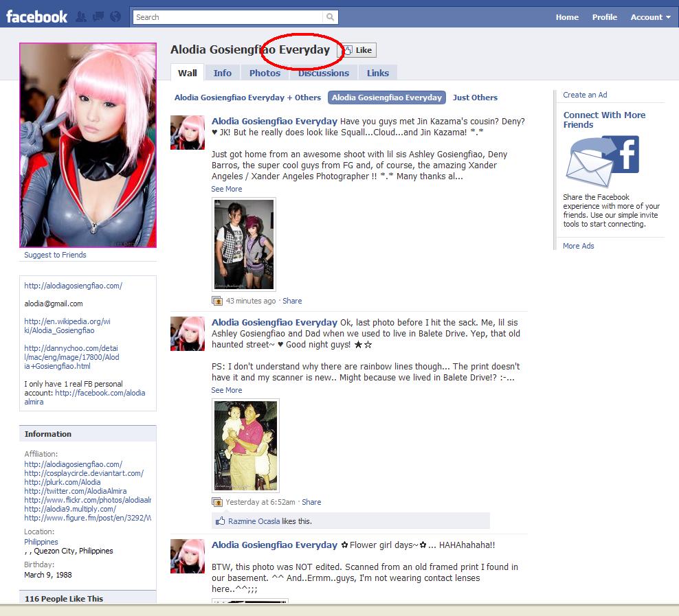Image resolution: width=679 pixels, height=616 pixels.
Task: Open the cosplaycircle.deviantart.com affiliation link
Action: point(84,473)
